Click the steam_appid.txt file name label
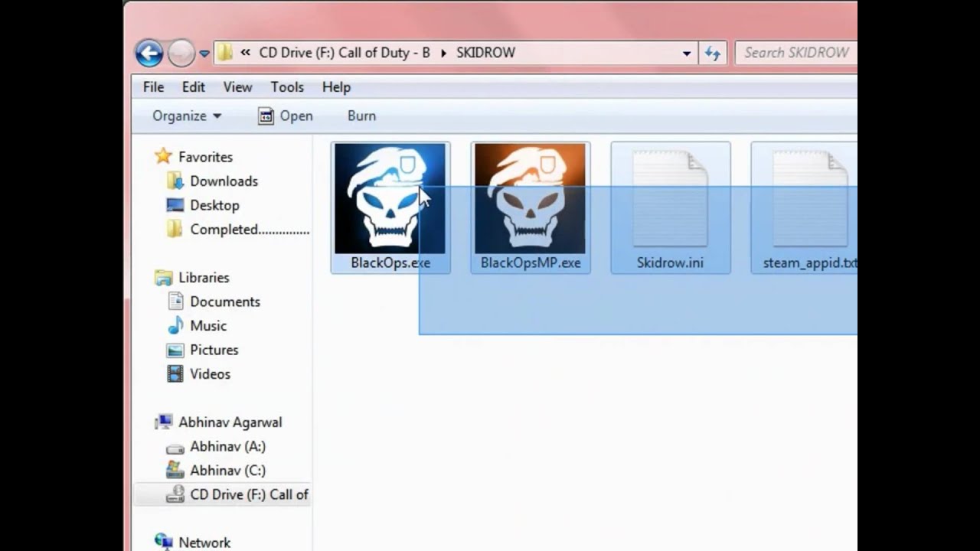 pos(810,262)
